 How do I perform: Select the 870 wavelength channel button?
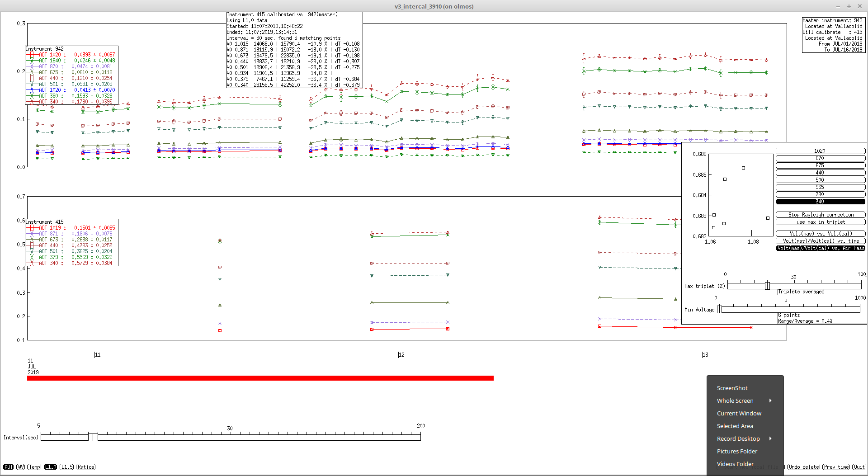point(821,158)
